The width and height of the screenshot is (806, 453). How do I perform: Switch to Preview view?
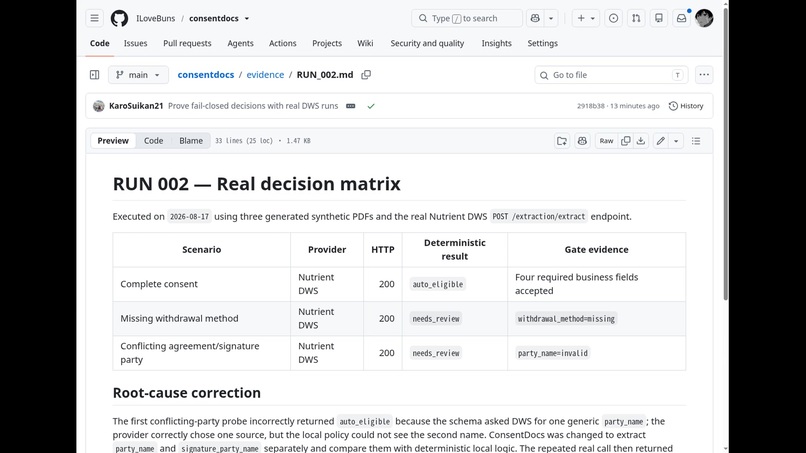pyautogui.click(x=113, y=141)
